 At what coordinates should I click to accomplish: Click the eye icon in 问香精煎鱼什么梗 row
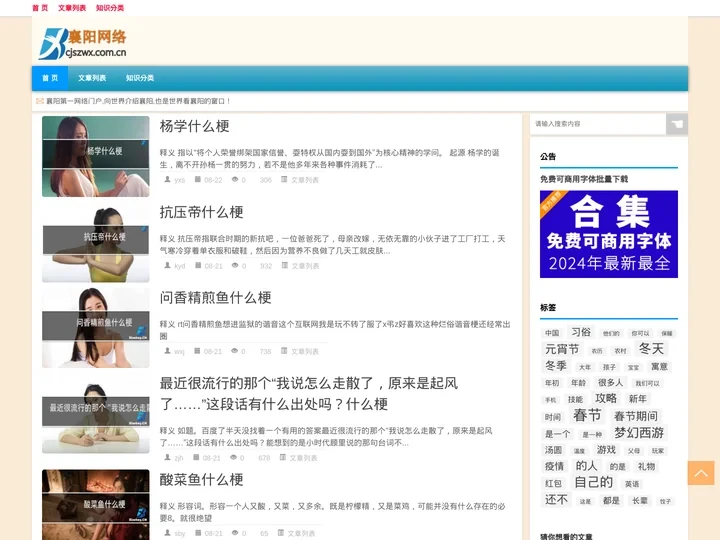tap(234, 351)
